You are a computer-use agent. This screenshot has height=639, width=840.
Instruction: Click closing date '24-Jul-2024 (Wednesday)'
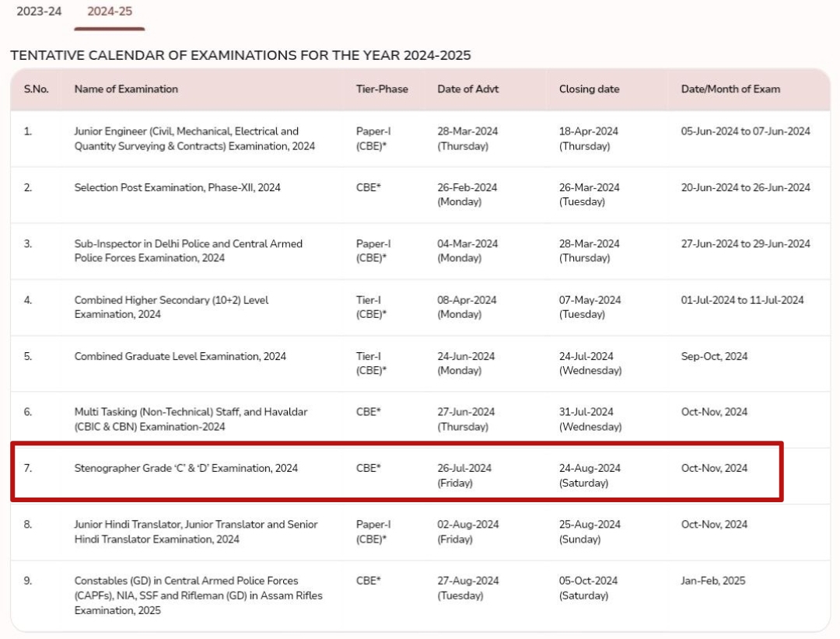tap(590, 363)
